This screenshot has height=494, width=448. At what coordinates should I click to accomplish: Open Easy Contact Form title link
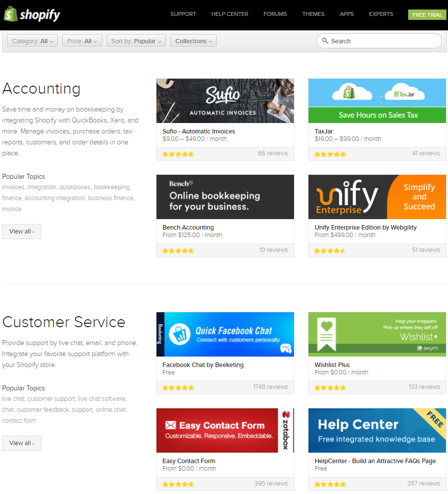(189, 461)
